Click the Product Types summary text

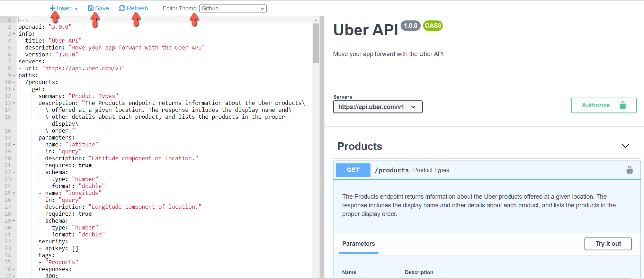point(431,170)
